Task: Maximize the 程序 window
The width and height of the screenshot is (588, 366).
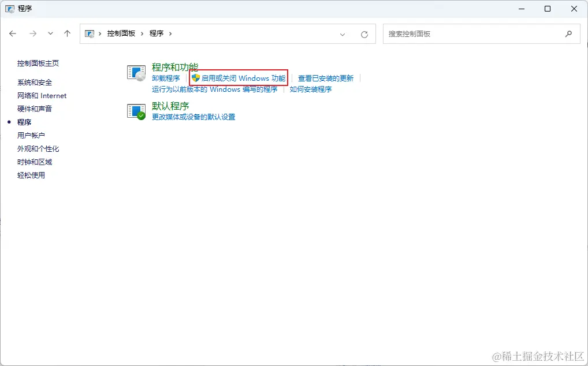Action: [548, 9]
